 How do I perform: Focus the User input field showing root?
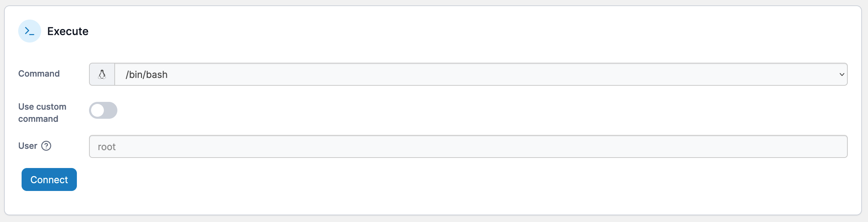468,146
